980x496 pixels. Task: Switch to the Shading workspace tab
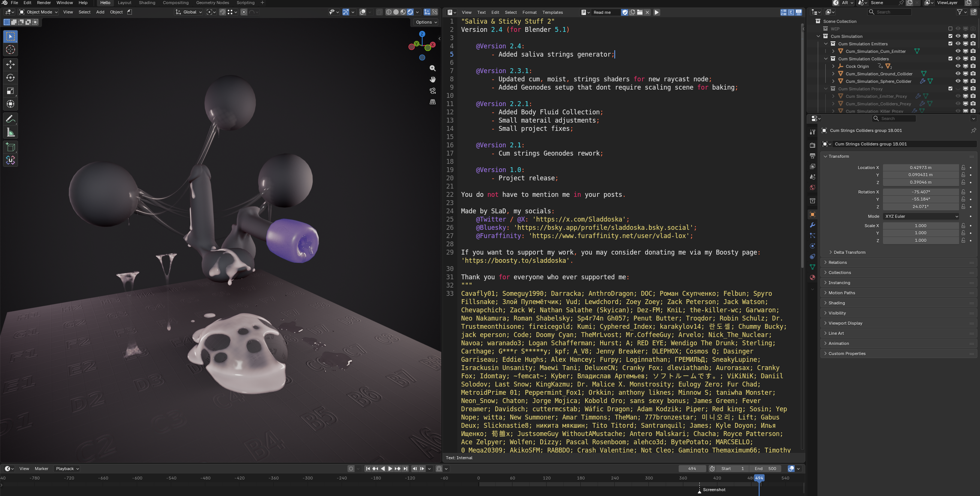tap(147, 3)
